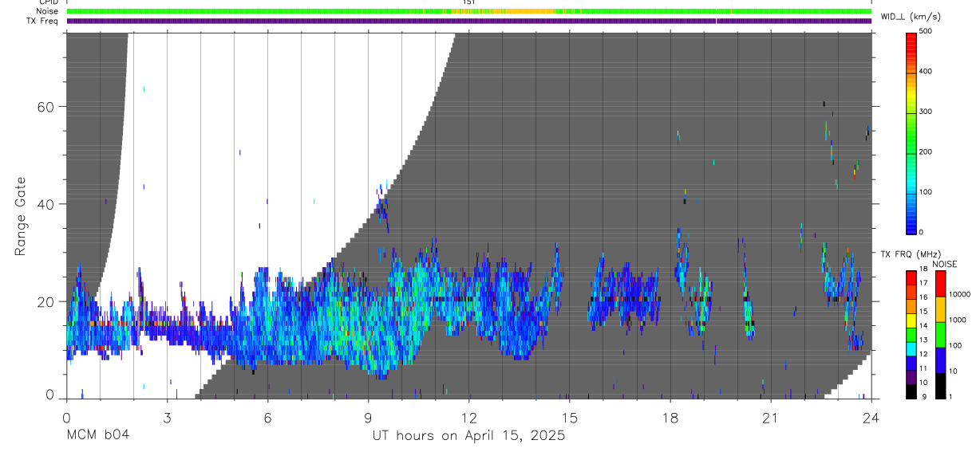Image resolution: width=980 pixels, height=452 pixels.
Task: Click the Range Gate vertical axis title
Action: (21, 217)
